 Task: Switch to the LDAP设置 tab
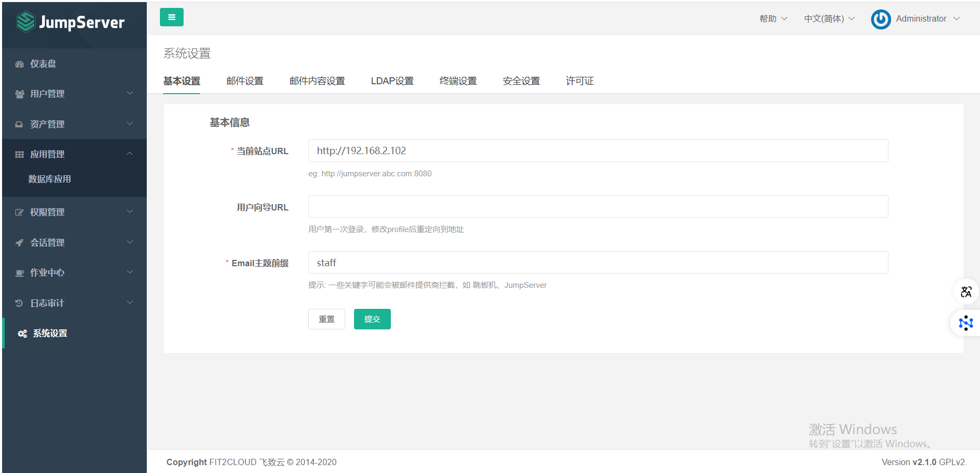pyautogui.click(x=392, y=81)
